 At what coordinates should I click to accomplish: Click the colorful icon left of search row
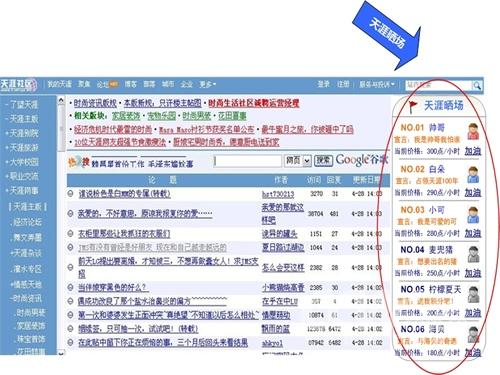point(78,162)
